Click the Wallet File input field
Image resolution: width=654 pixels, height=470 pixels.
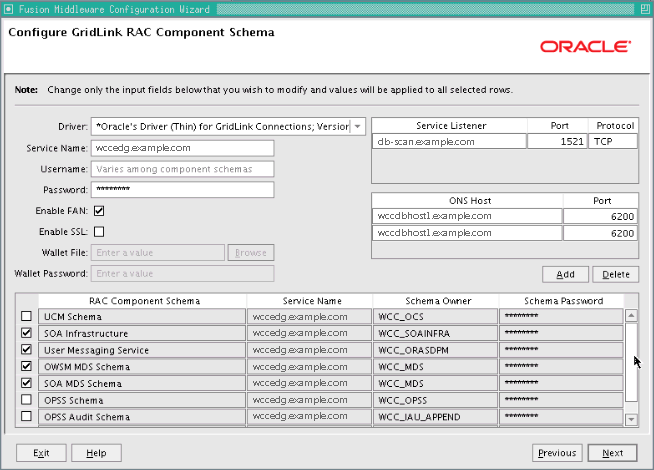pyautogui.click(x=158, y=253)
